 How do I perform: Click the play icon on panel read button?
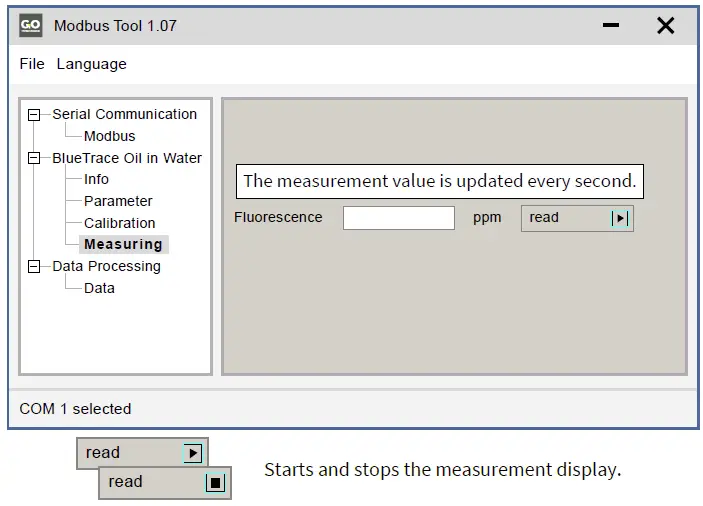(x=620, y=219)
